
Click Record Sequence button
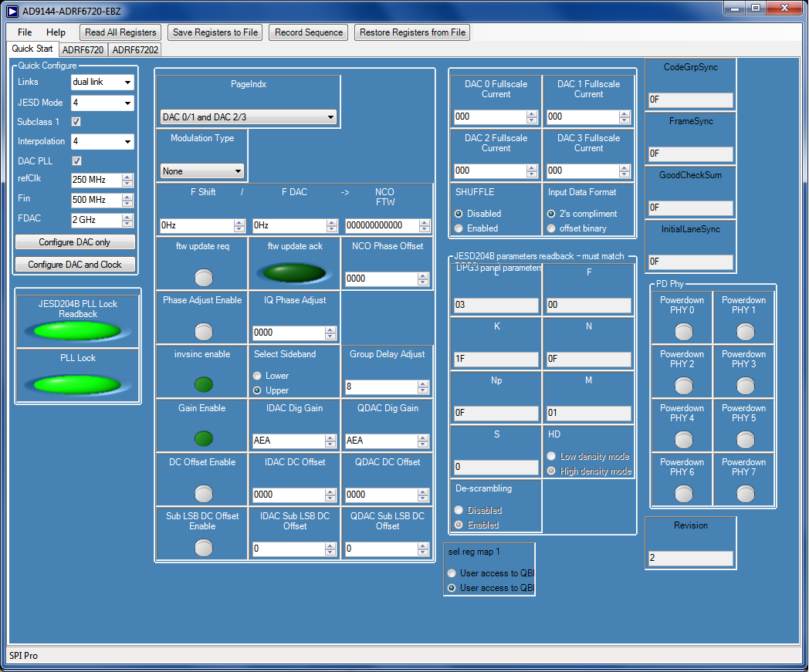[309, 32]
